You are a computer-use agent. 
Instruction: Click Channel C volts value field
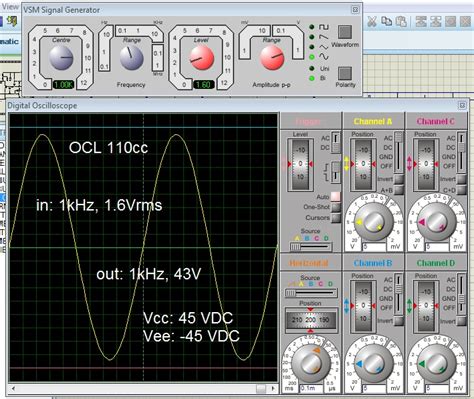click(x=437, y=247)
